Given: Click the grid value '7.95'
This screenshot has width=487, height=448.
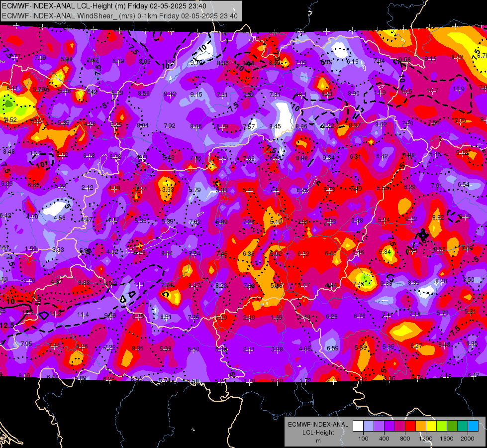Looking at the screenshot, I should 26,343.
